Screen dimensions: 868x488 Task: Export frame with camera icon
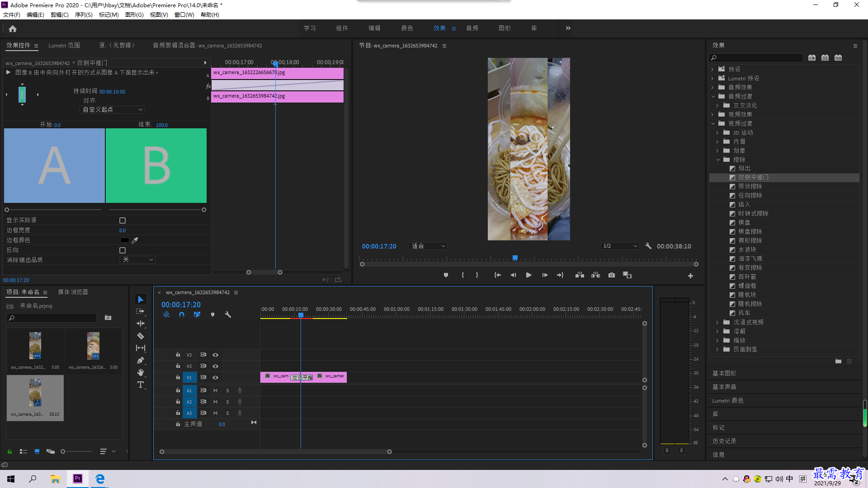612,275
